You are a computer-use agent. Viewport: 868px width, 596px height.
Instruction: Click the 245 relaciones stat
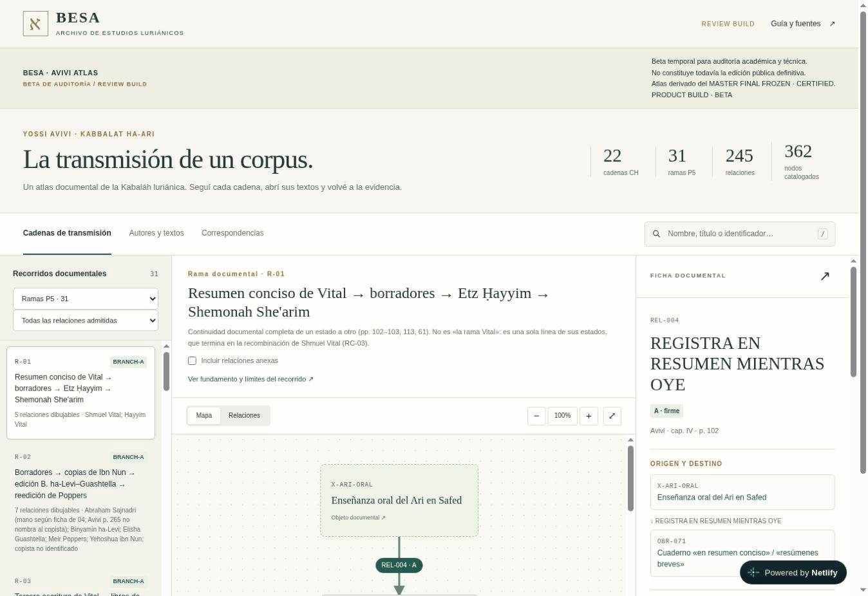740,162
